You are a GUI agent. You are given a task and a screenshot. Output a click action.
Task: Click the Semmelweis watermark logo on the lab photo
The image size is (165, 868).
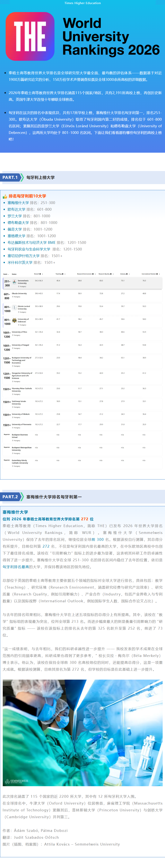pos(17,781)
